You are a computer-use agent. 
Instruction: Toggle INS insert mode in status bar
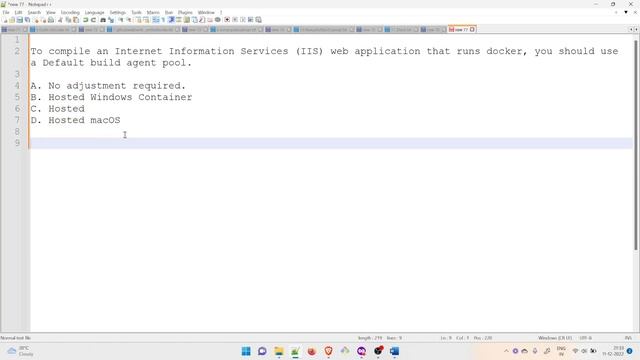point(628,338)
